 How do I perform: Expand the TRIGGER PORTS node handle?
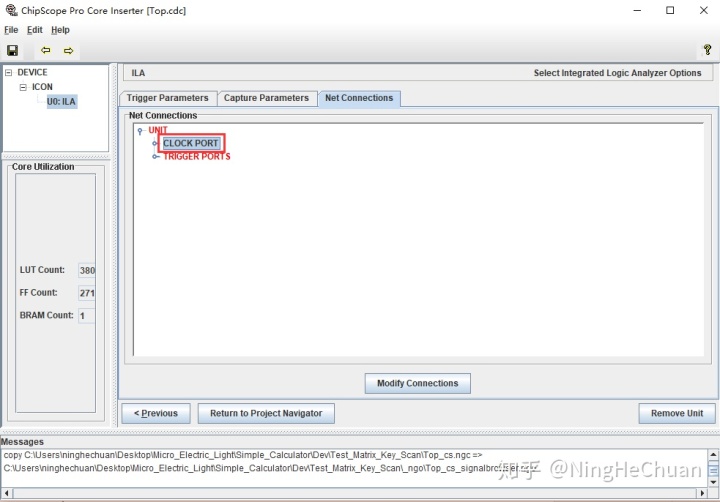pyautogui.click(x=156, y=157)
